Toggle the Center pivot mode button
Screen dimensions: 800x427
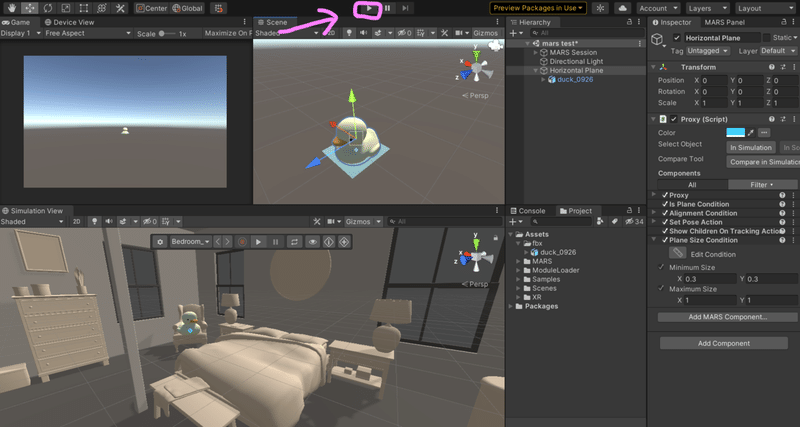pos(152,8)
